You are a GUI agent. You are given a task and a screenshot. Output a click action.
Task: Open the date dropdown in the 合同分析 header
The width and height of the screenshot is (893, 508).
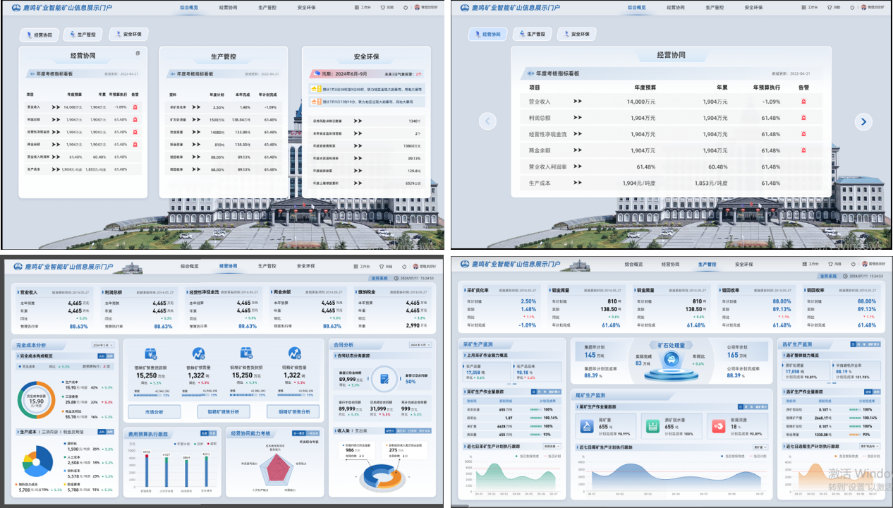pos(422,345)
